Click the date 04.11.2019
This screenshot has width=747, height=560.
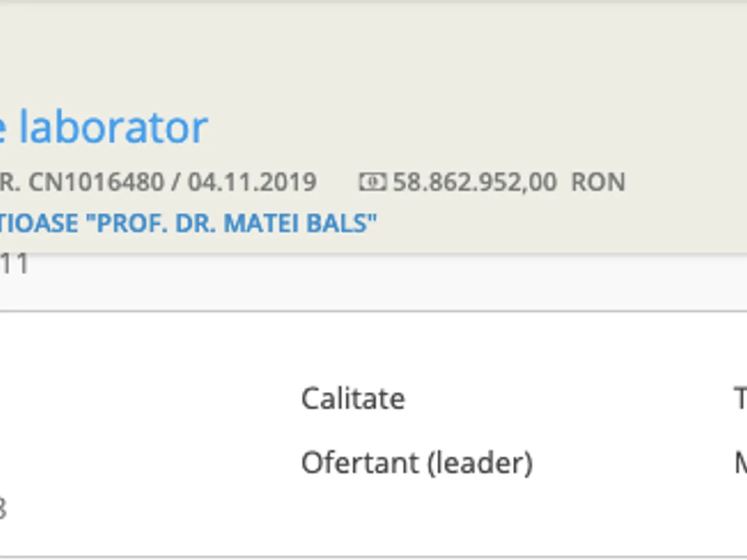click(x=252, y=182)
